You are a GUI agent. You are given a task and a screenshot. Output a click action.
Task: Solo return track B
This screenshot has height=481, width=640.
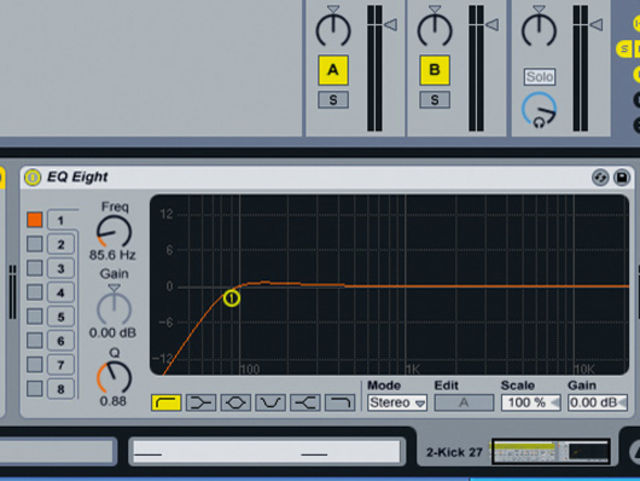435,100
